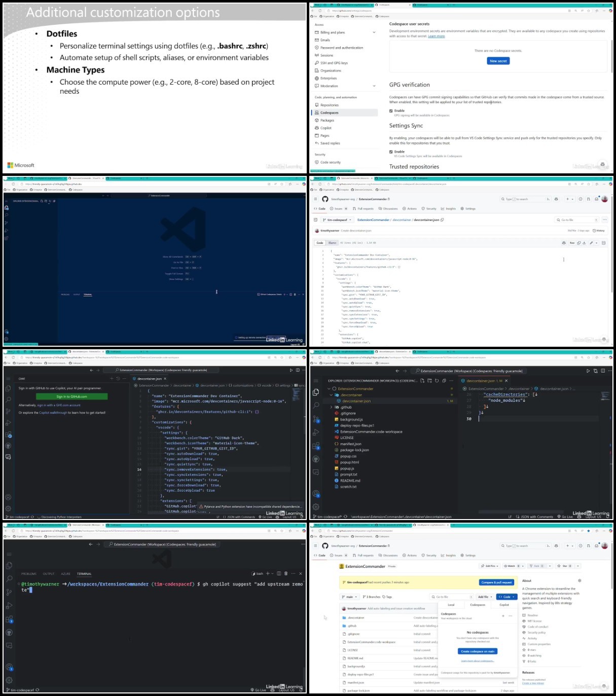Click trash icon to kill the bash terminal
The height and width of the screenshot is (696, 616).
(x=286, y=573)
